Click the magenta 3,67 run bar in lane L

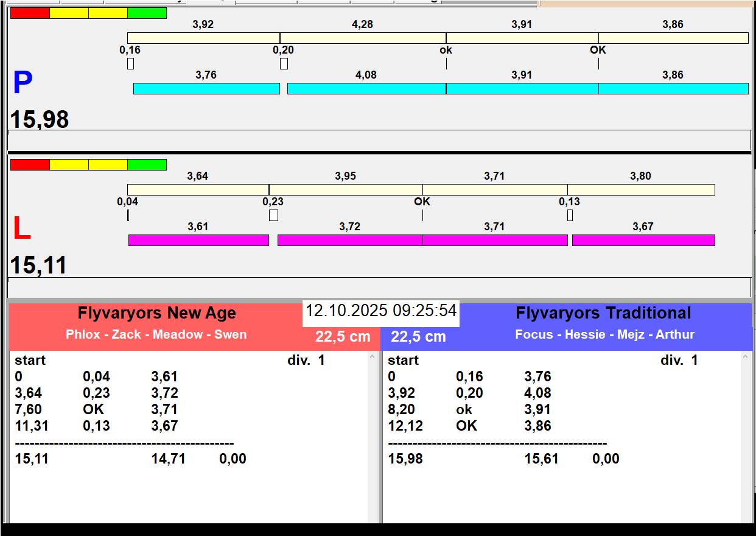pos(643,241)
